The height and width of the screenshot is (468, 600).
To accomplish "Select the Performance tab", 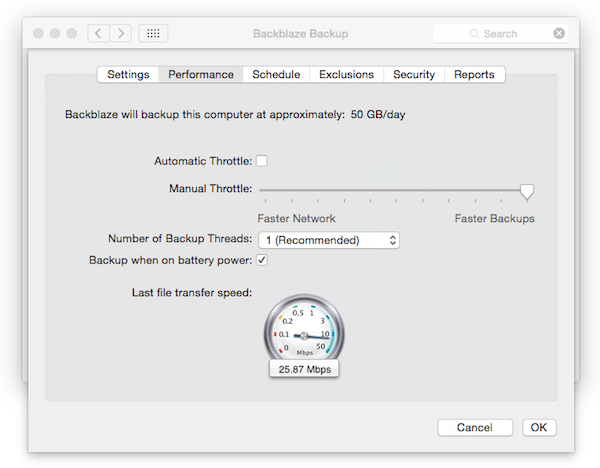I will (201, 74).
